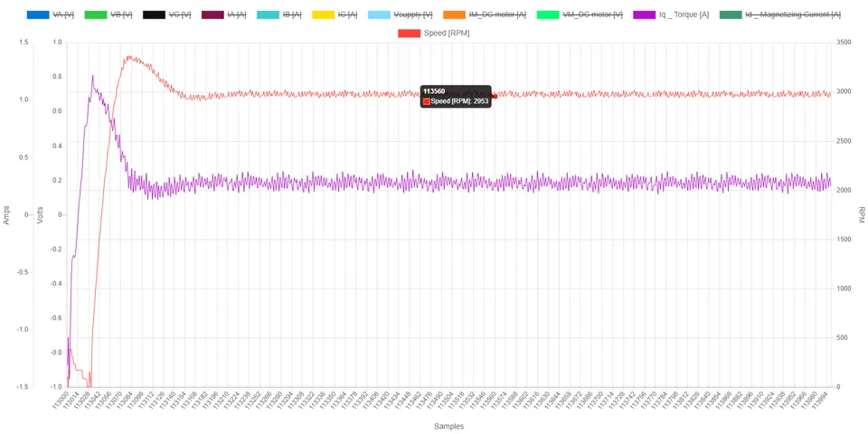
Task: Click the tooltip showing Speed [RPM]: 2953
Action: (456, 97)
